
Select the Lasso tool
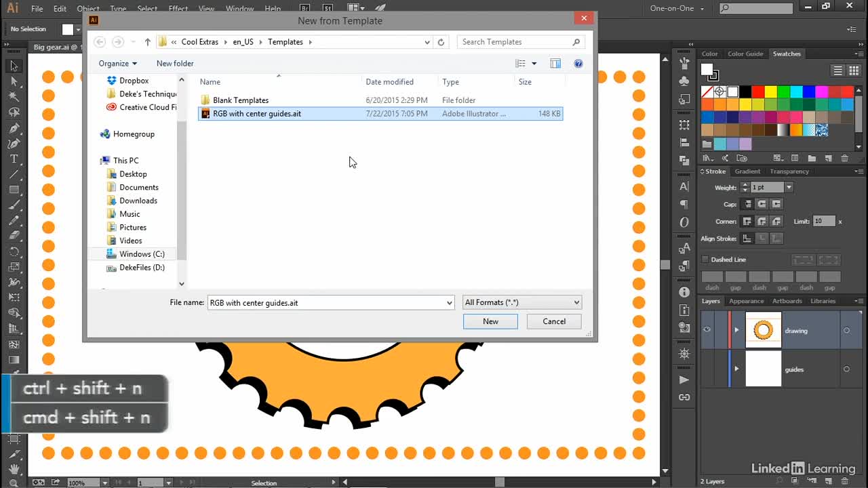[x=14, y=113]
